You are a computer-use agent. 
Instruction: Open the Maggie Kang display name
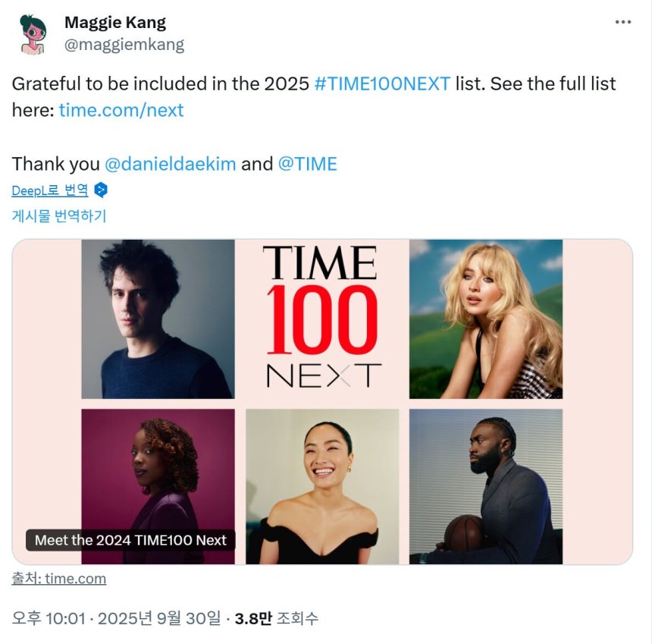point(115,23)
